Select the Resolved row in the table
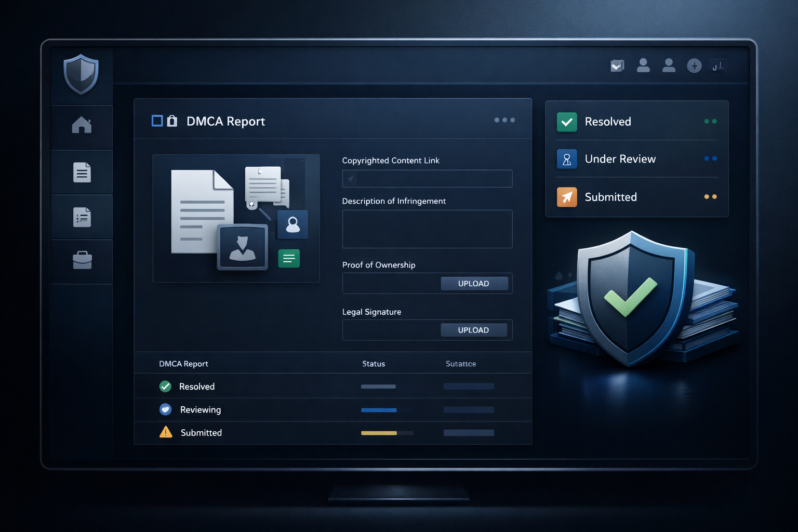The image size is (798, 532). point(332,387)
